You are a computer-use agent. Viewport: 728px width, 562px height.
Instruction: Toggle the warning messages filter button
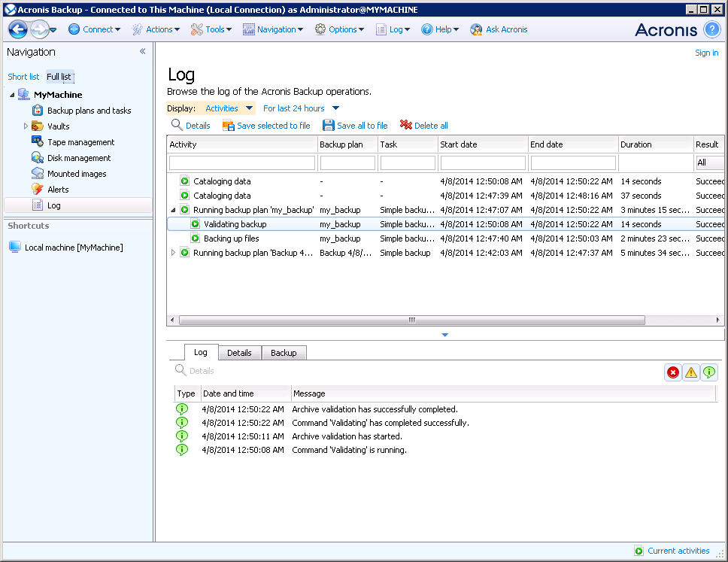click(691, 372)
